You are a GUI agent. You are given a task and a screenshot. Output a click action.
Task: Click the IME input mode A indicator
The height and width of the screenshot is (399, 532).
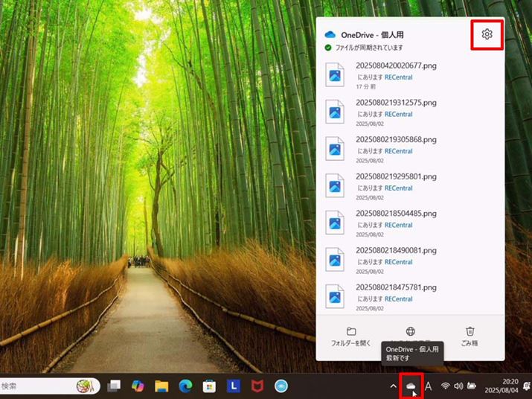(429, 386)
